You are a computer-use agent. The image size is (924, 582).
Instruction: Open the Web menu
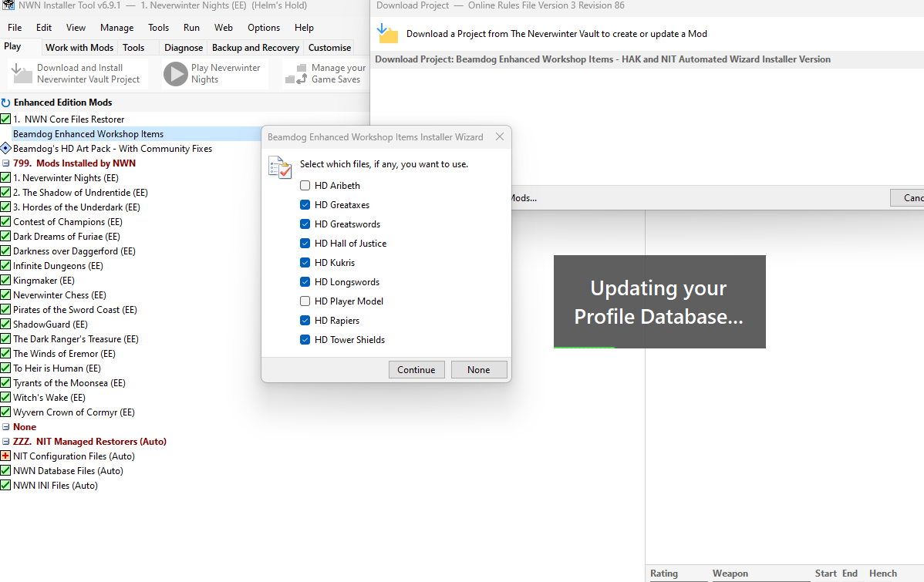224,28
